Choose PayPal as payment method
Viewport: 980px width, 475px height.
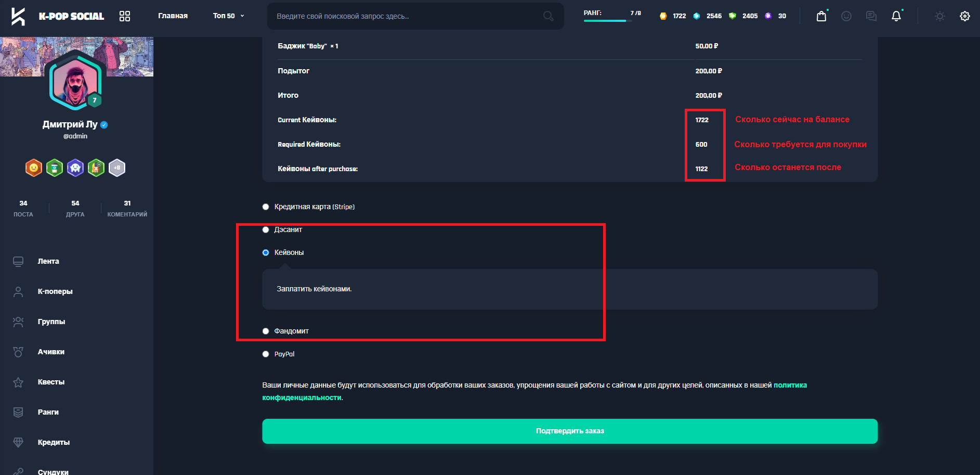click(266, 354)
